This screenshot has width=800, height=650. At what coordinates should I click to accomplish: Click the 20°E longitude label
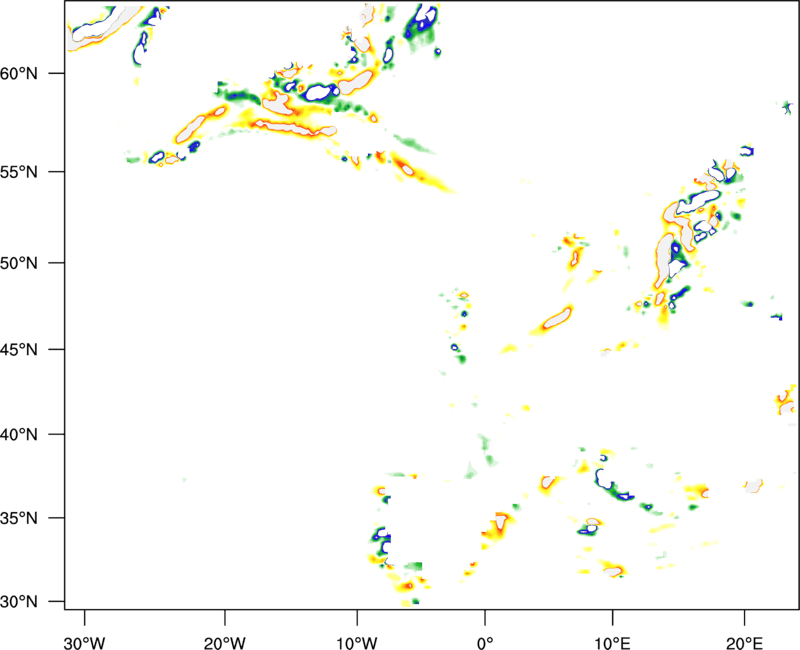point(744,642)
